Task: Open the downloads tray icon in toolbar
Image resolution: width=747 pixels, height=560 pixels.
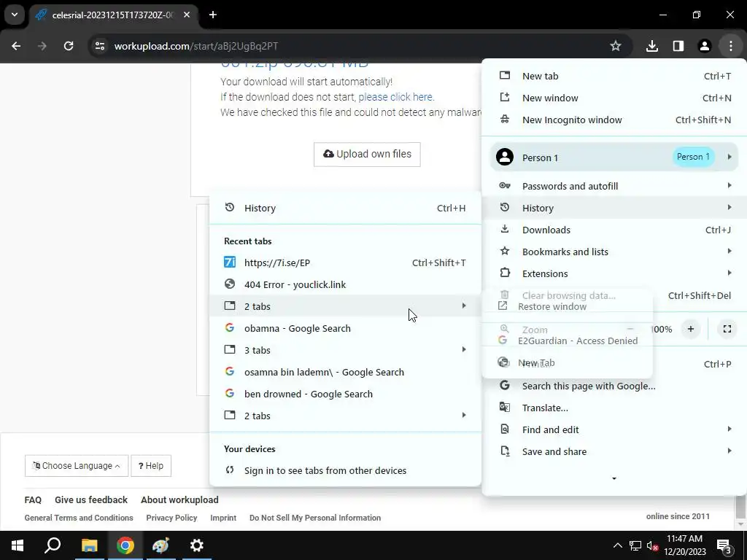Action: click(651, 46)
